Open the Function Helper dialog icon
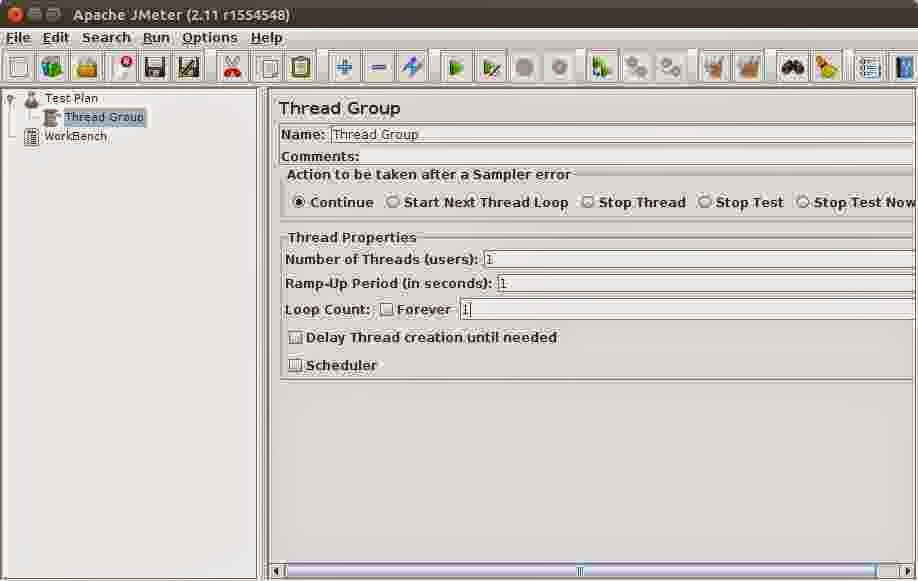The image size is (918, 581). 869,68
